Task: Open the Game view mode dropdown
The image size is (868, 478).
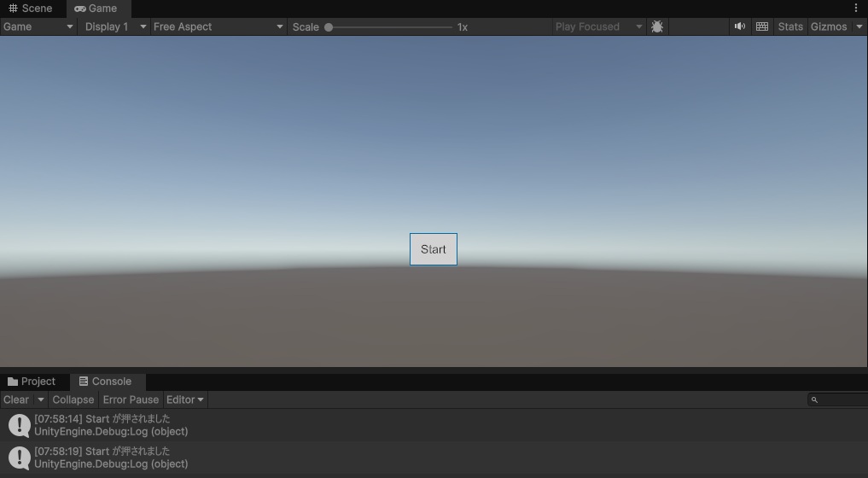Action: (x=38, y=26)
